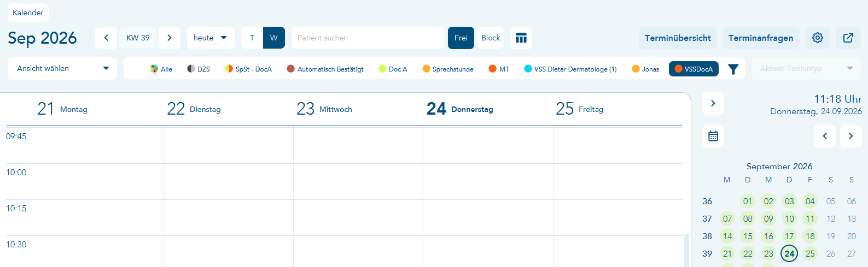
Task: Switch to day view T
Action: pos(252,38)
